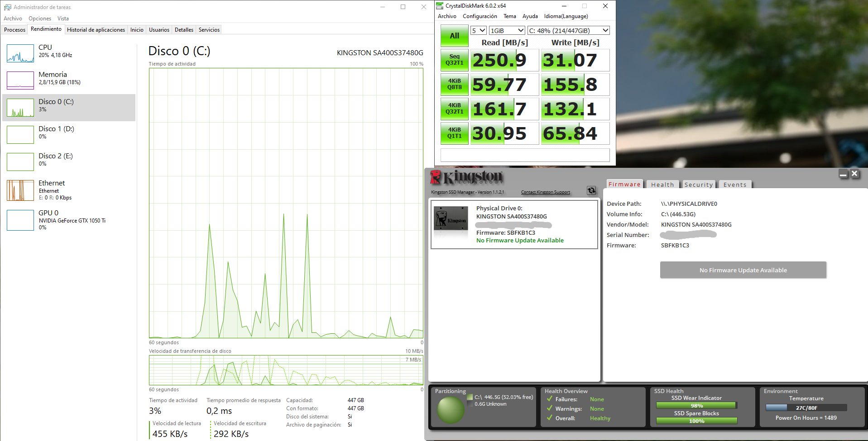This screenshot has width=868, height=441.
Task: Select the Memoria performance entry
Action: click(x=69, y=81)
